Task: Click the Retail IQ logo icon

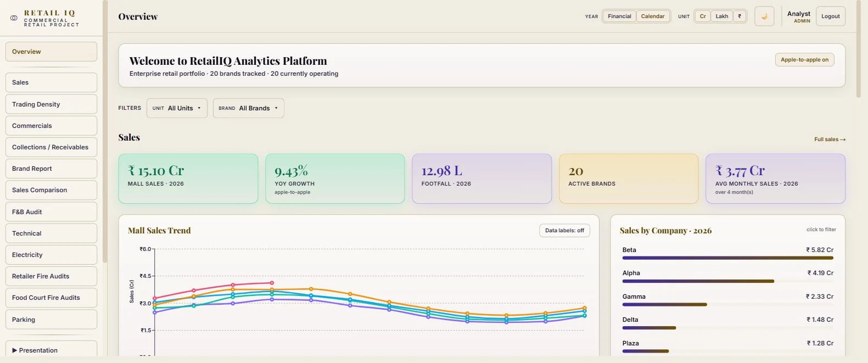Action: 14,18
